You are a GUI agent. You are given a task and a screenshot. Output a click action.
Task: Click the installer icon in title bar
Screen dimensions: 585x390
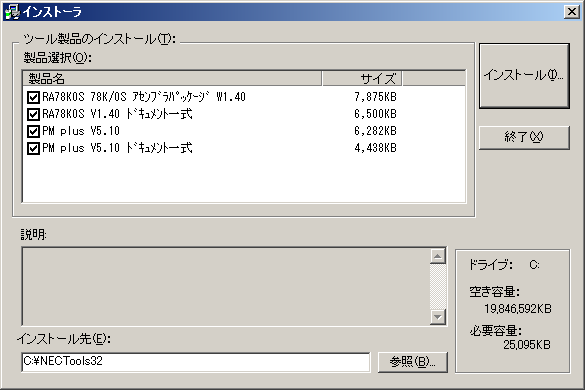(12, 12)
